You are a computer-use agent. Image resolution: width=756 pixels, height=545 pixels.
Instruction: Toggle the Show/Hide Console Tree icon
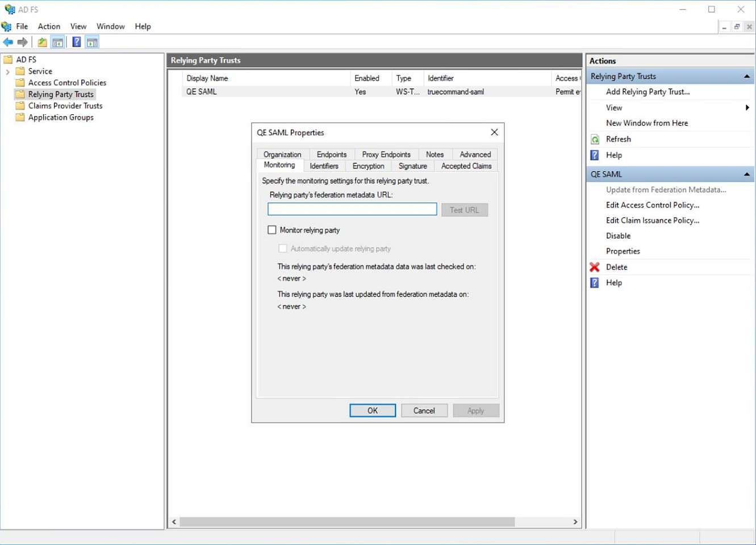[x=57, y=42]
